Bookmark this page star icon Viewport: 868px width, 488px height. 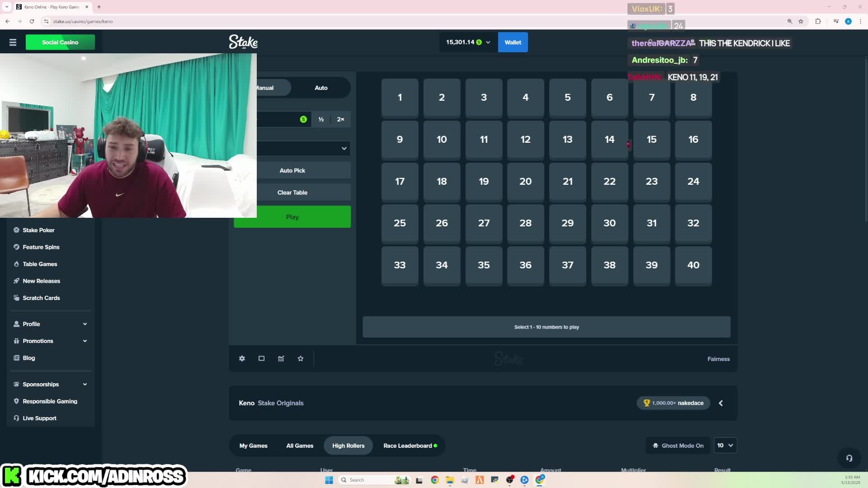801,21
